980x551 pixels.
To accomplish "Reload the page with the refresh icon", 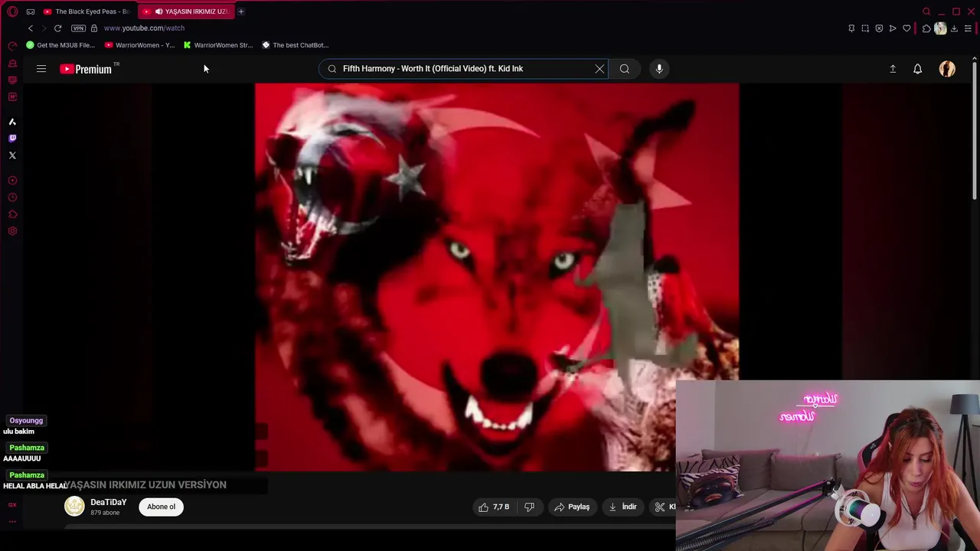I will [x=57, y=28].
